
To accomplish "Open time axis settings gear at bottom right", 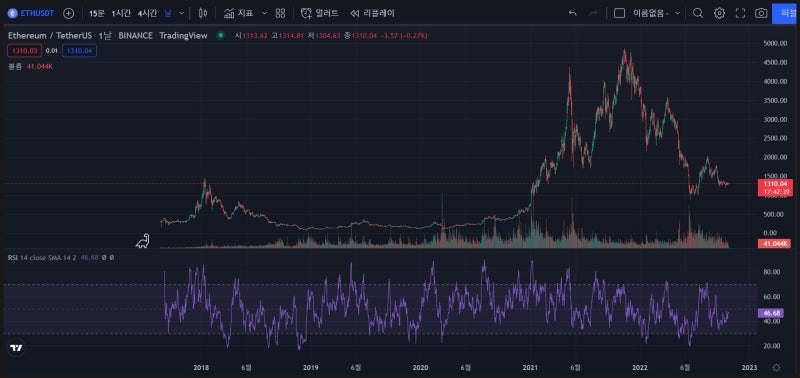I will click(777, 367).
